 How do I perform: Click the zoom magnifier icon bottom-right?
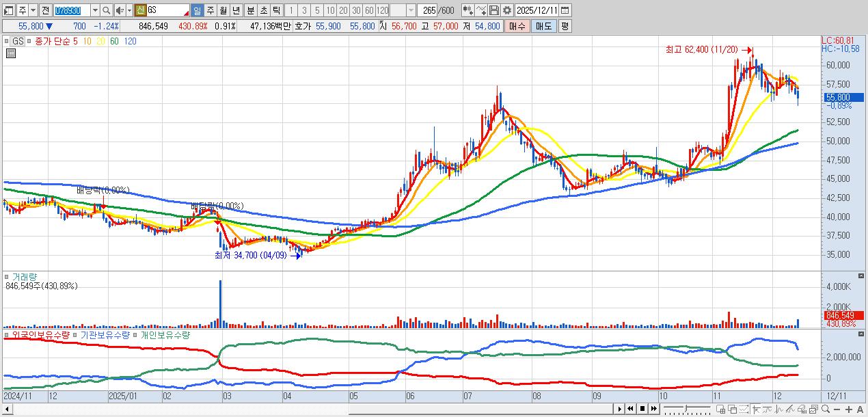[x=826, y=409]
